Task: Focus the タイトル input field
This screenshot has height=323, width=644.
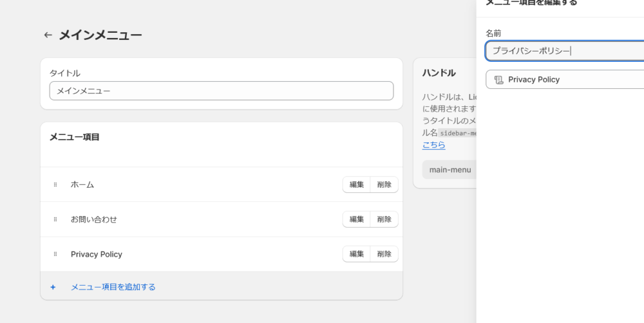Action: click(221, 91)
